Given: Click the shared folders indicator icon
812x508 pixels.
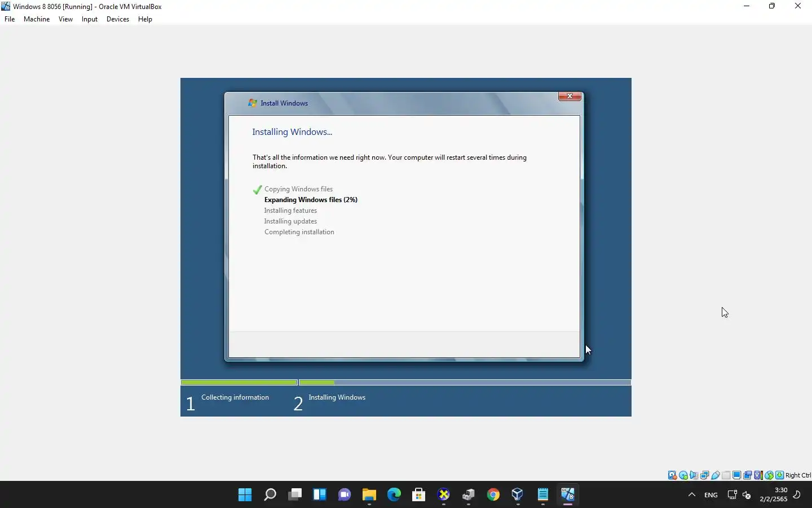Looking at the screenshot, I should (x=726, y=475).
